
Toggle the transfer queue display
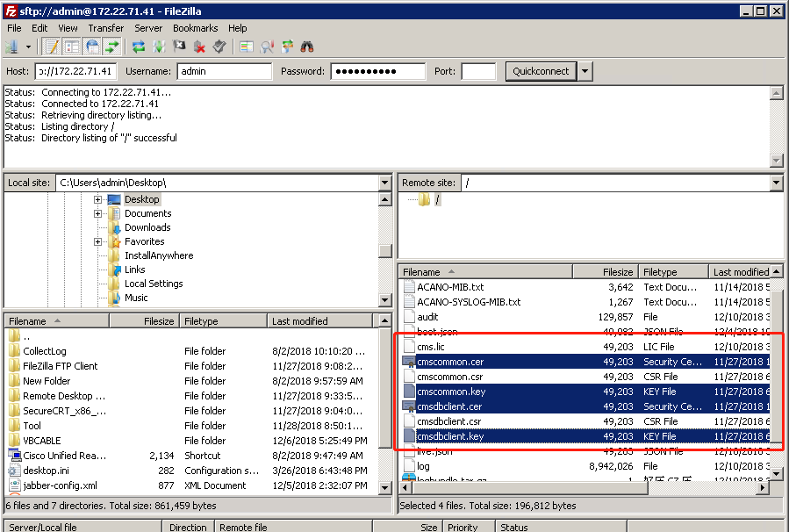pos(111,47)
